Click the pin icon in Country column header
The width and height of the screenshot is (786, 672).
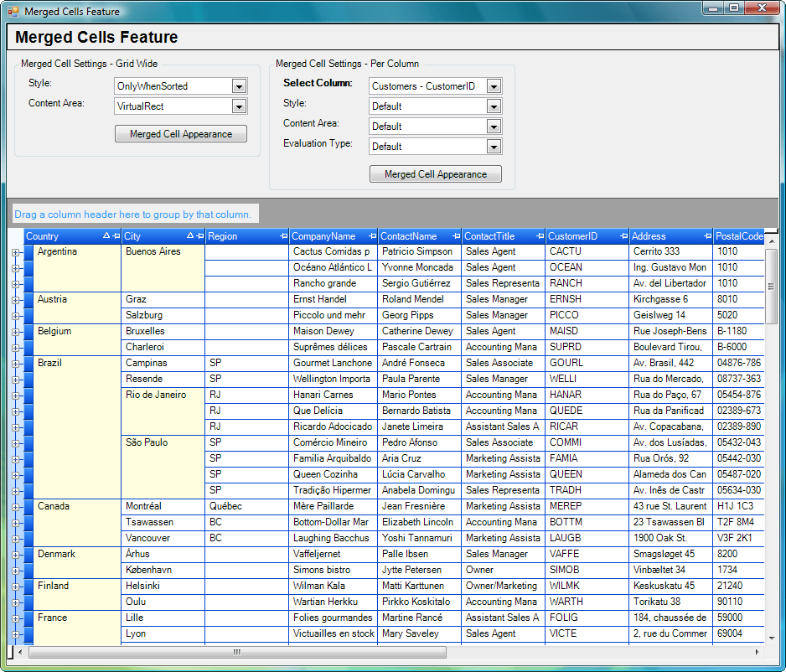click(x=116, y=237)
